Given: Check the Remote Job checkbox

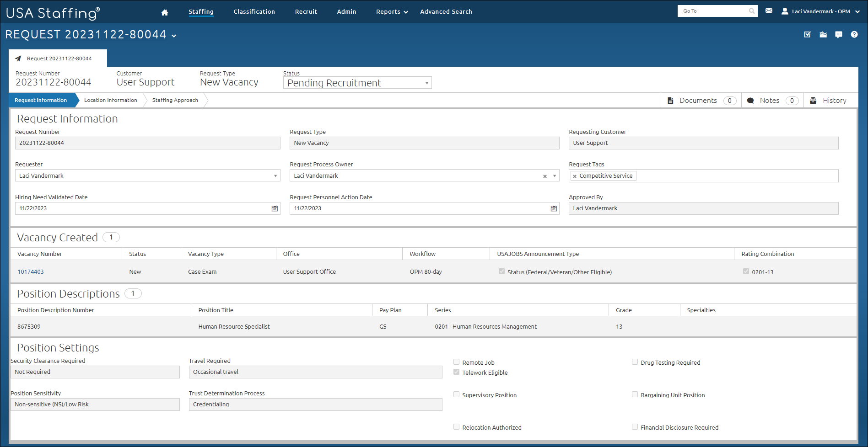Looking at the screenshot, I should pos(456,362).
